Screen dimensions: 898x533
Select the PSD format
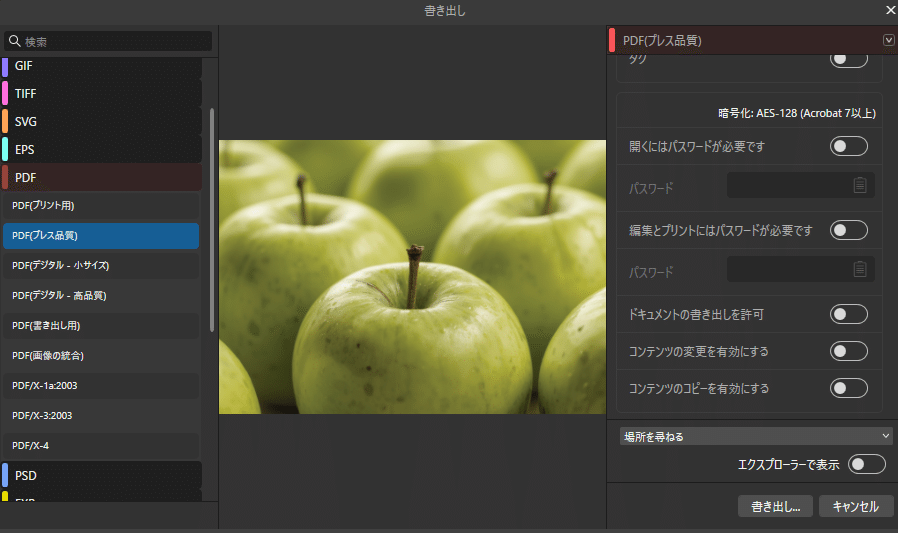point(102,476)
